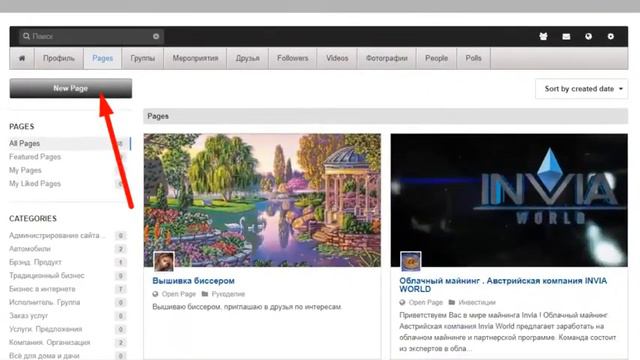This screenshot has height=360, width=640.
Task: View My Liked Pages
Action: 35,184
